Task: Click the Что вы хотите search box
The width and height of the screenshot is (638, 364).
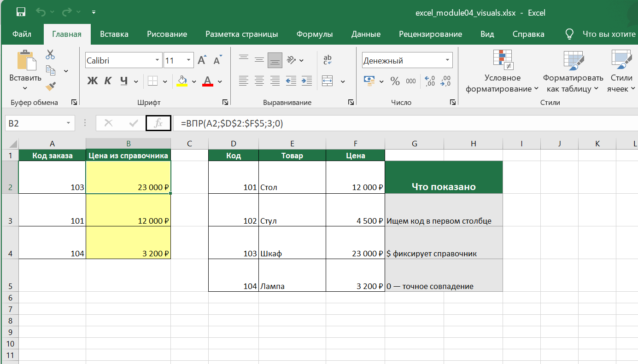Action: pyautogui.click(x=601, y=34)
